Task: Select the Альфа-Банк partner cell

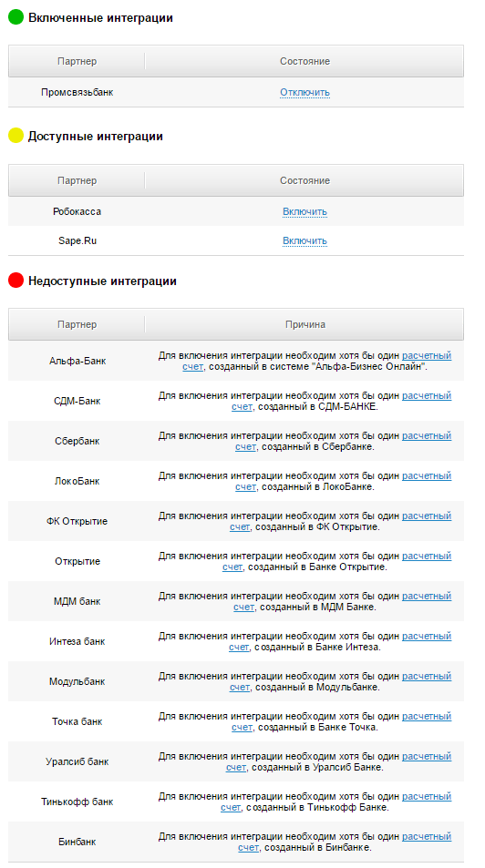Action: coord(77,361)
